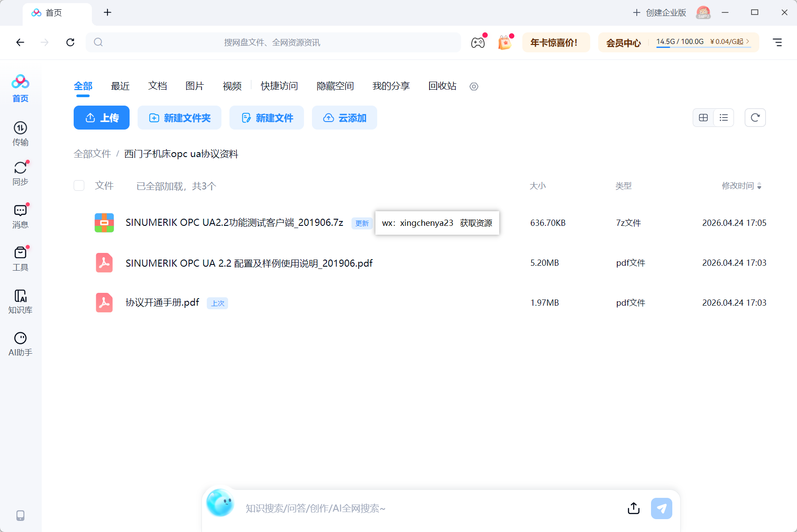Focus the 搜网盘文件 search field
797x532 pixels.
[273, 42]
